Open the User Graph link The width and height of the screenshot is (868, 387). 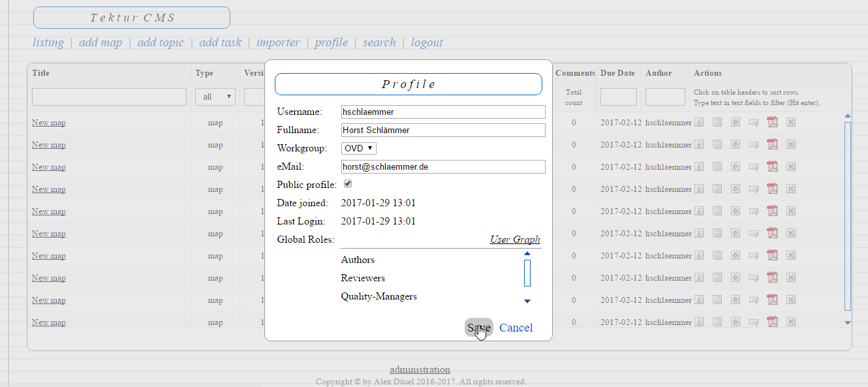(x=515, y=240)
